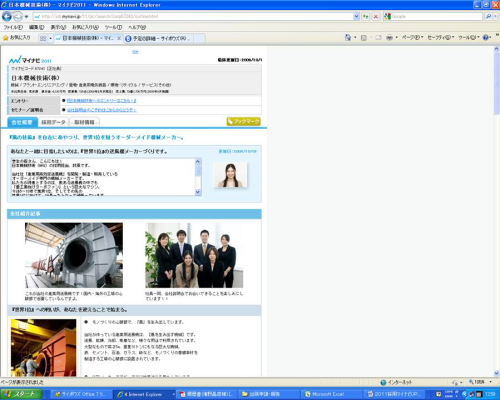Click the Home icon in command bar
The image size is (500, 400).
[348, 38]
